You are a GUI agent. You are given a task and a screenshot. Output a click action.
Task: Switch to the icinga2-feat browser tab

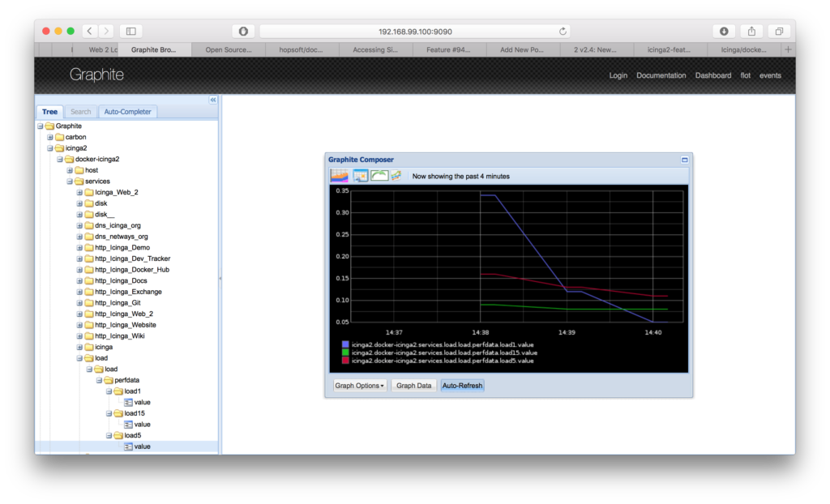point(669,49)
